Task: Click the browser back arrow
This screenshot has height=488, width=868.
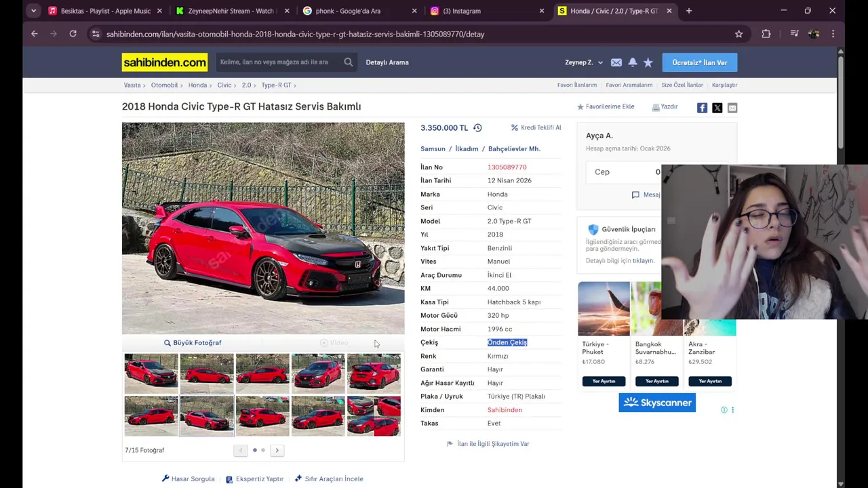Action: tap(34, 34)
